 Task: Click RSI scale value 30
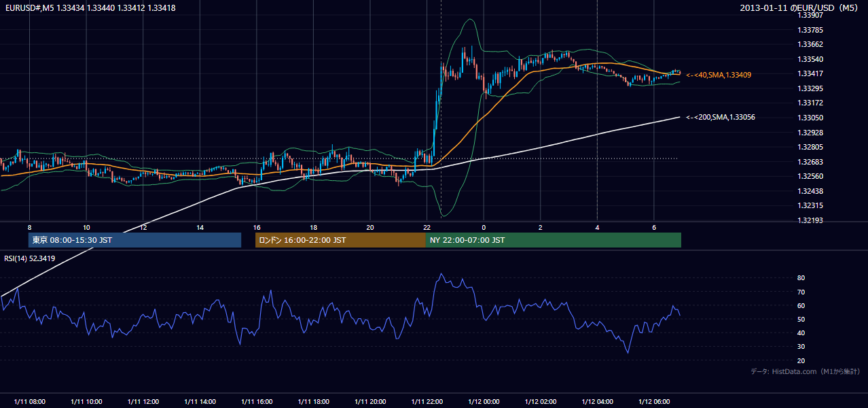point(801,347)
